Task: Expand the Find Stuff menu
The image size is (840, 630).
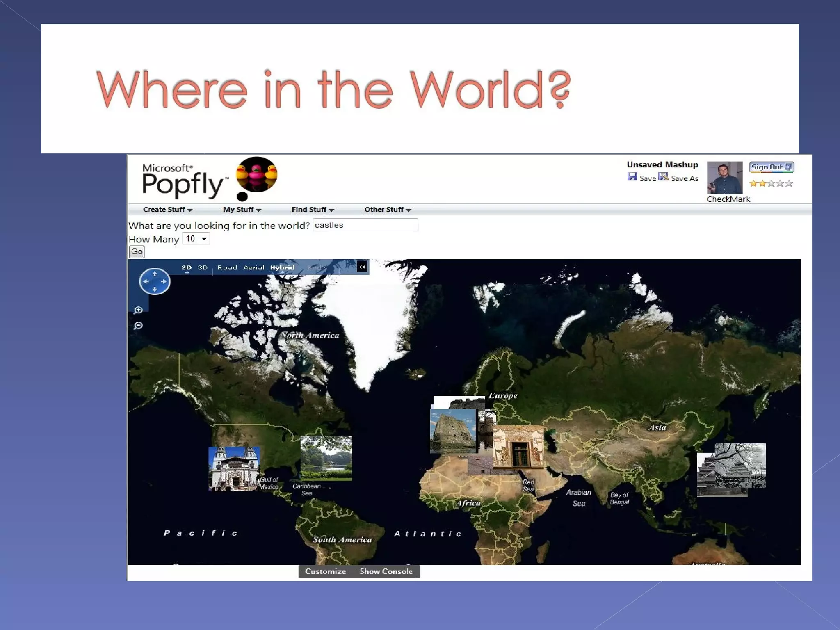Action: point(313,210)
